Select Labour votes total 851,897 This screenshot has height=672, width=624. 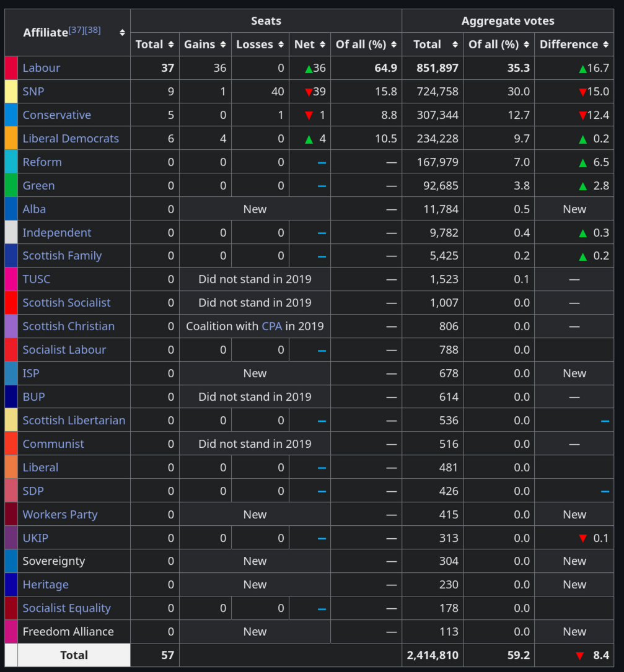pyautogui.click(x=437, y=68)
